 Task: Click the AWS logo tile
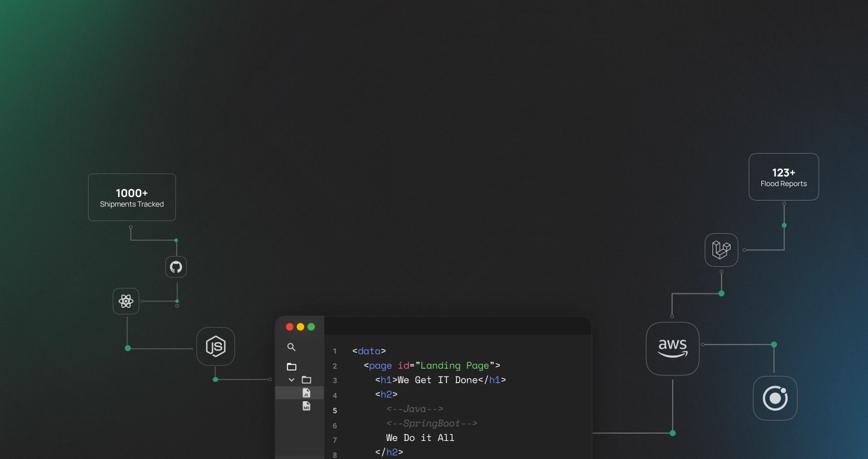click(673, 349)
